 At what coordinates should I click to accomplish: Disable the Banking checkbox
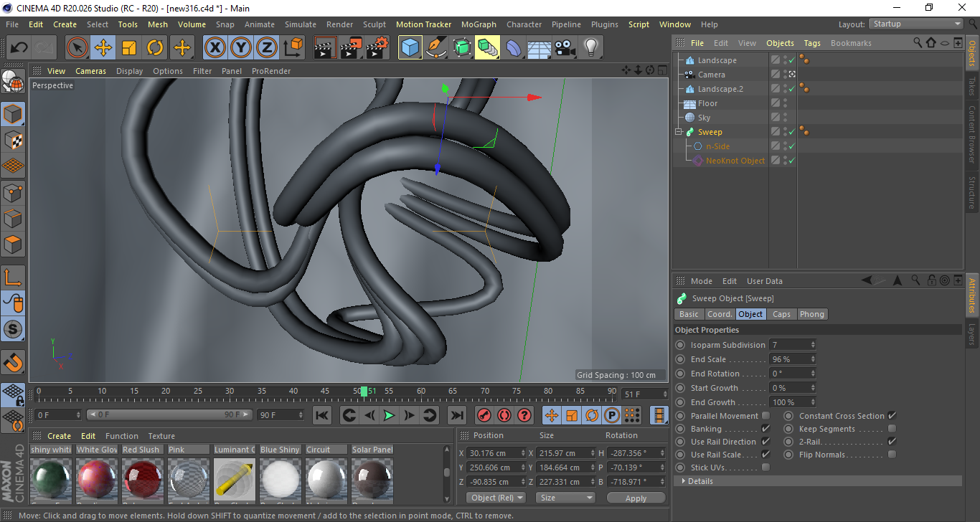[765, 429]
